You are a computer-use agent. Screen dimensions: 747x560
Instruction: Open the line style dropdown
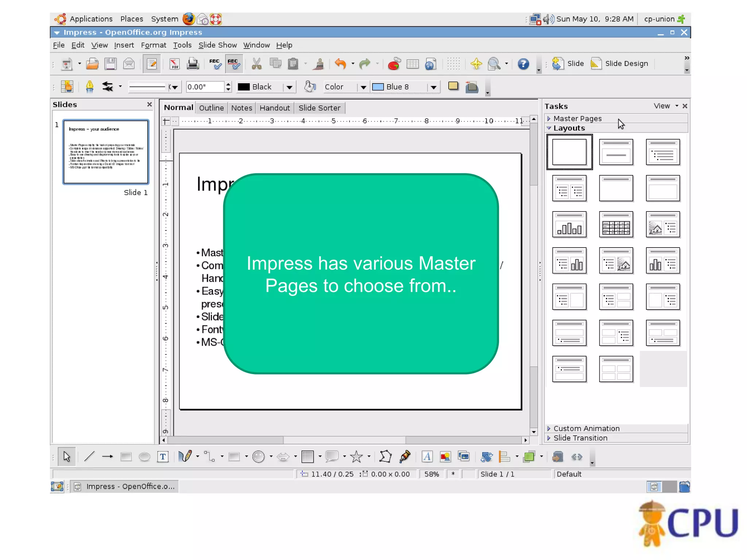coord(174,87)
